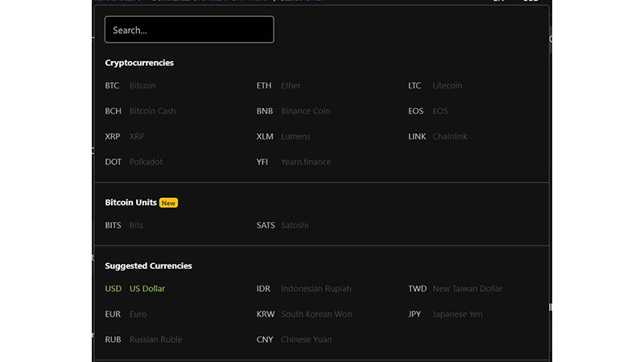This screenshot has width=644, height=362.
Task: Select KRW South Korean Won
Action: click(x=304, y=314)
